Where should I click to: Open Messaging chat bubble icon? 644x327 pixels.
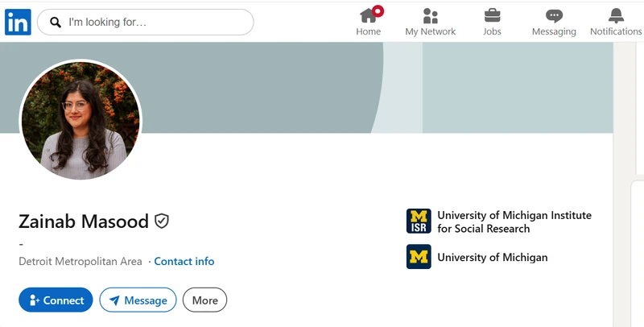point(554,16)
